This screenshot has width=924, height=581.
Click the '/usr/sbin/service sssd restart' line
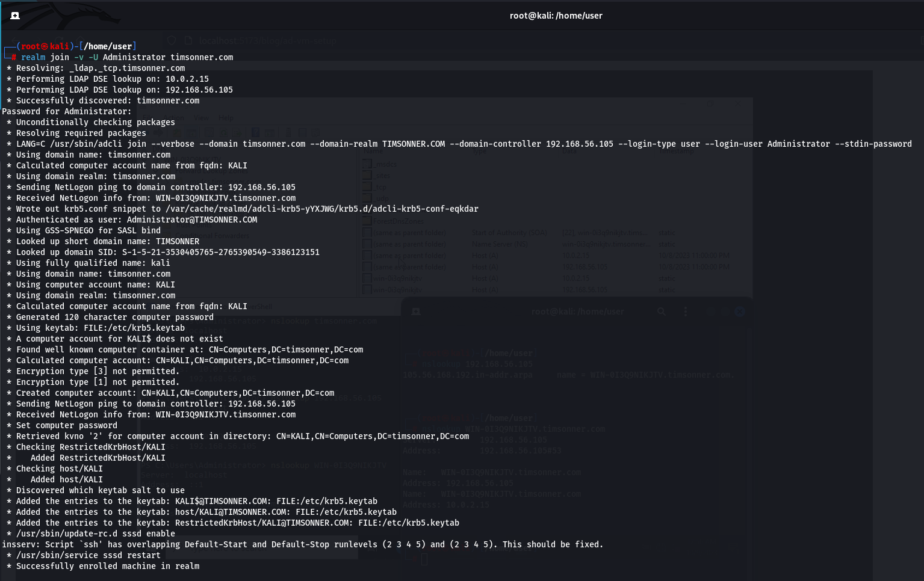[84, 555]
